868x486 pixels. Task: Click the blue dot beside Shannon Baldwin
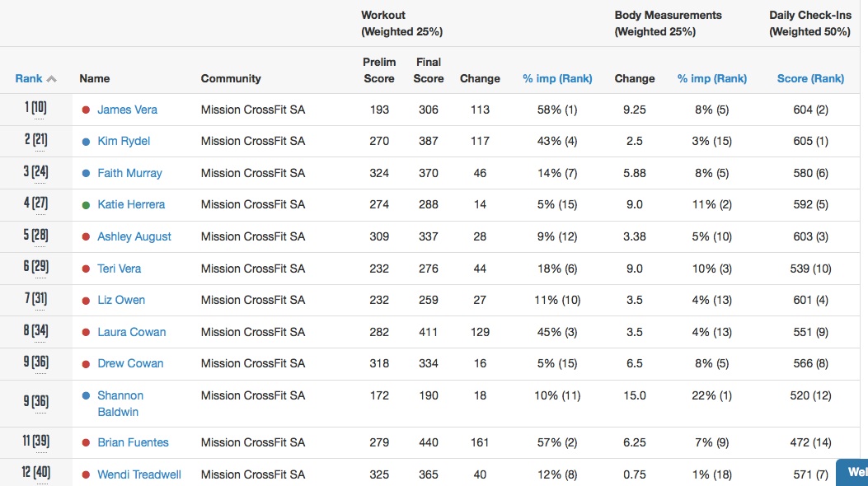(x=86, y=395)
